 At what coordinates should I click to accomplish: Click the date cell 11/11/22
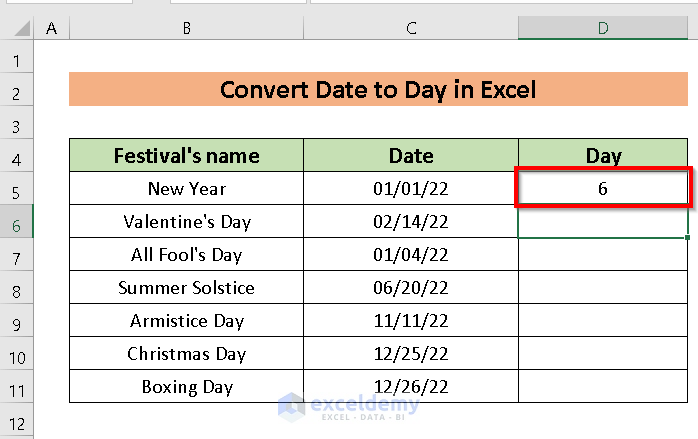pos(411,321)
